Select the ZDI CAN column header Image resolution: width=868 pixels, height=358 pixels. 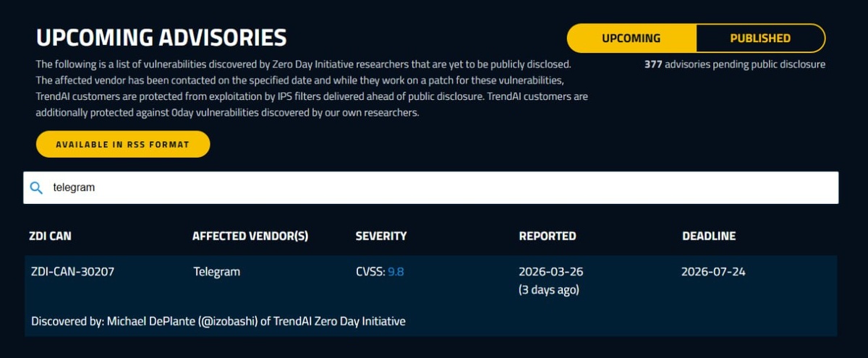coord(50,236)
